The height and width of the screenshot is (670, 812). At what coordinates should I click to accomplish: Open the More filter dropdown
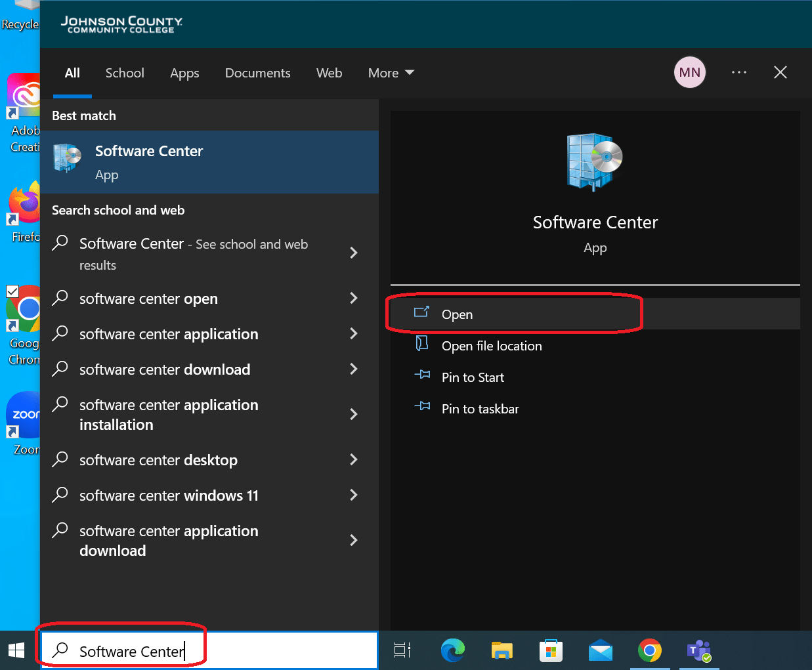pyautogui.click(x=391, y=73)
